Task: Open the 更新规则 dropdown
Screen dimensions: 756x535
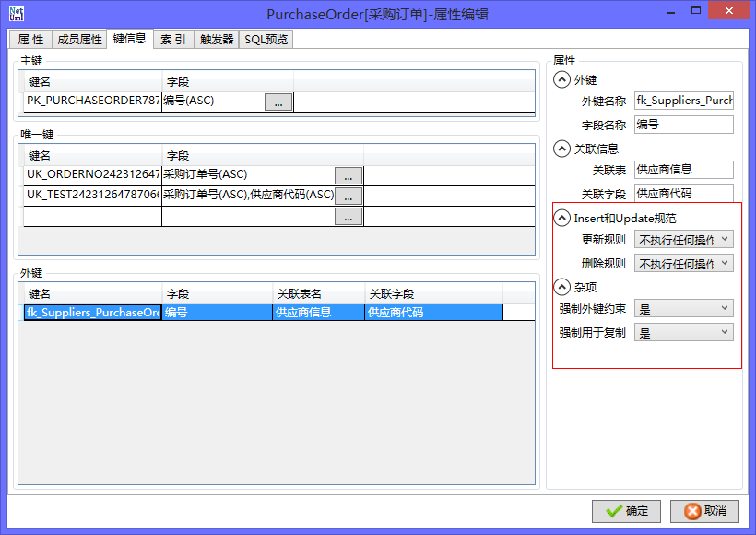Action: pos(683,240)
